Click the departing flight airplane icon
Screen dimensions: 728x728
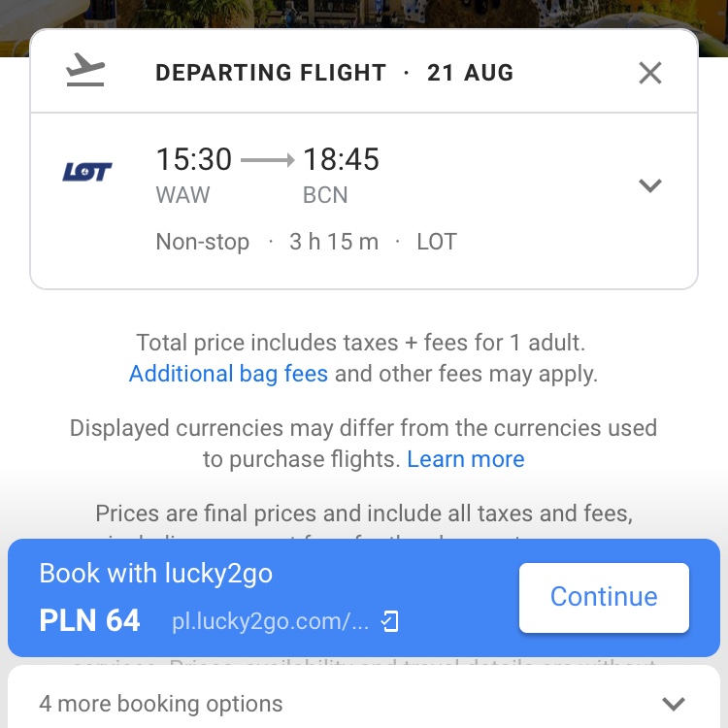tap(85, 70)
